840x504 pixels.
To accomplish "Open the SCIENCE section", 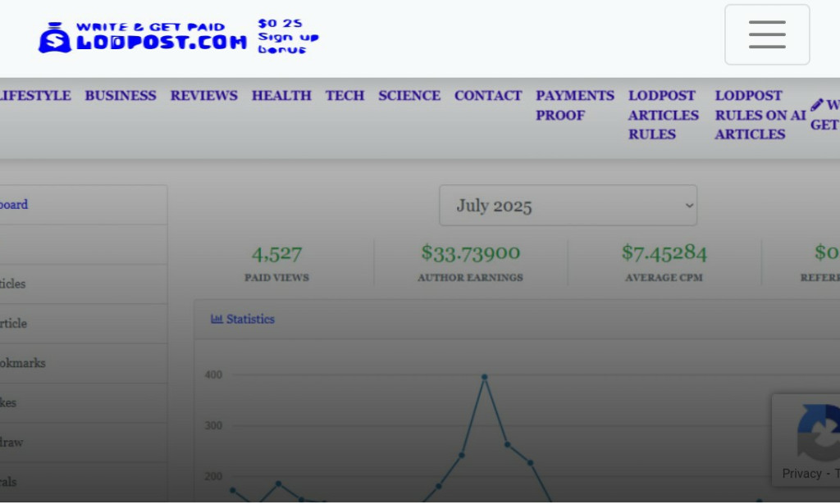I will [x=409, y=96].
